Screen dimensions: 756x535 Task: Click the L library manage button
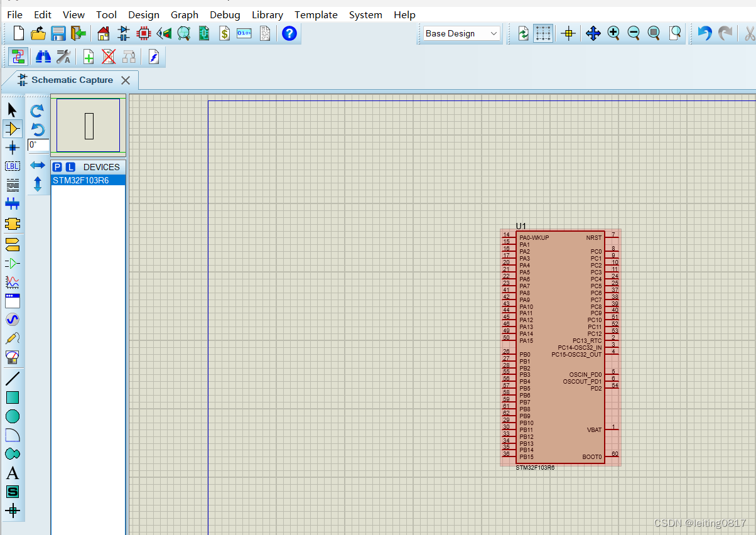pyautogui.click(x=70, y=167)
